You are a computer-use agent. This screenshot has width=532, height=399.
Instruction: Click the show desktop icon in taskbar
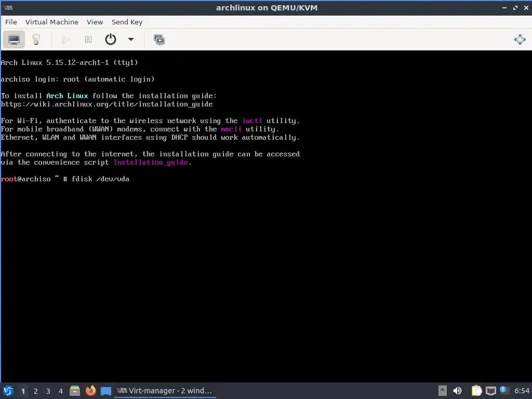coord(106,391)
